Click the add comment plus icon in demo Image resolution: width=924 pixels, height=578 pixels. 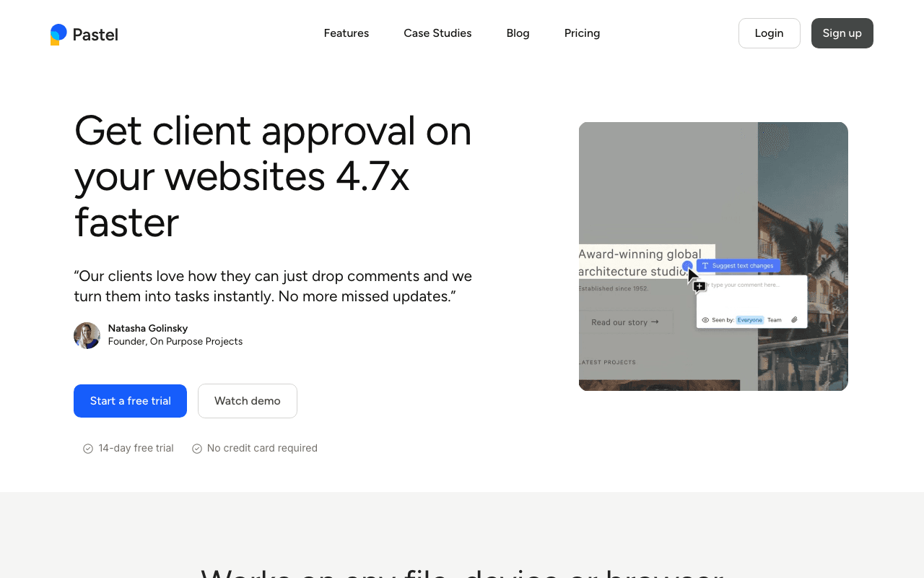pos(699,287)
